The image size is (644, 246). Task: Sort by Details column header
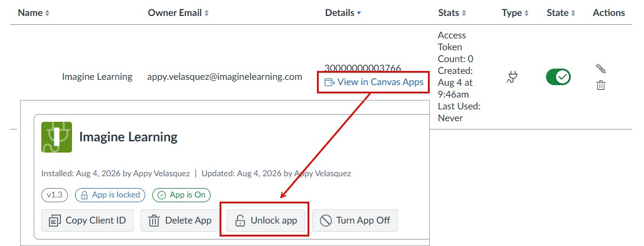pos(343,13)
